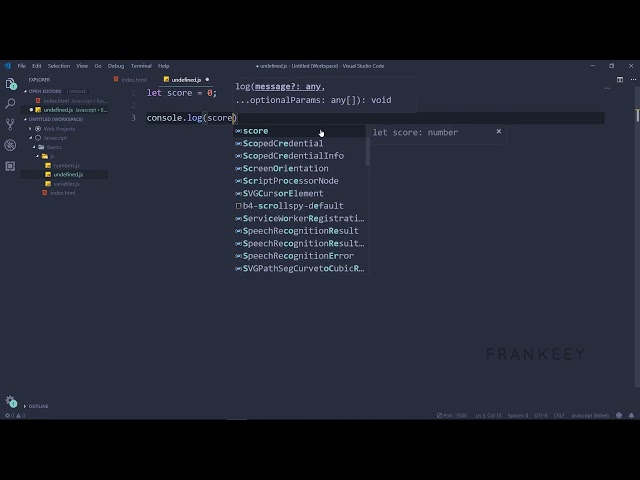The image size is (640, 480).
Task: Click the split editor icon
Action: pyautogui.click(x=620, y=80)
